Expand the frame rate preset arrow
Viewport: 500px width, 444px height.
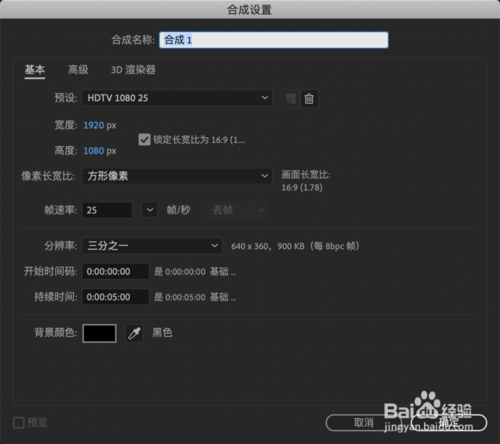click(x=150, y=210)
